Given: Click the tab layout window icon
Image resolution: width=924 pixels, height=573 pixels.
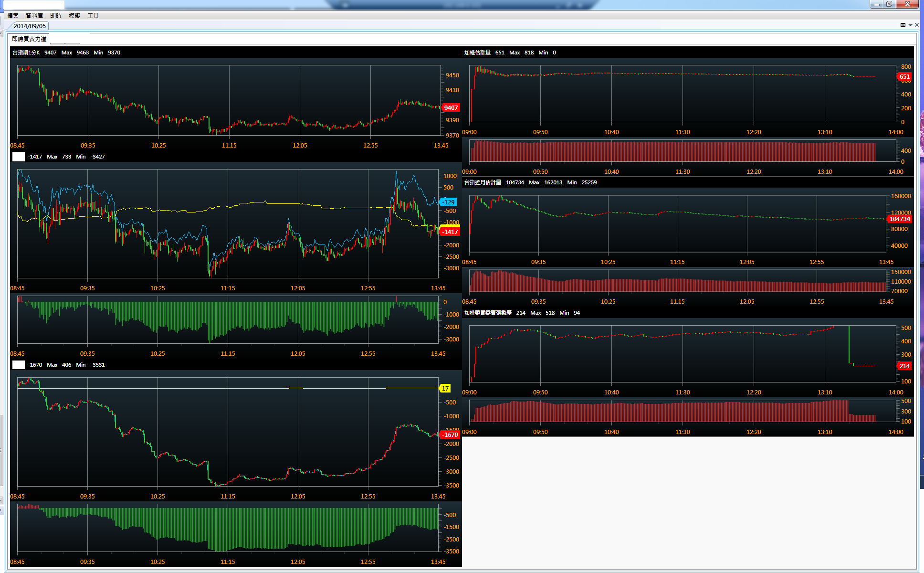Looking at the screenshot, I should coord(903,25).
